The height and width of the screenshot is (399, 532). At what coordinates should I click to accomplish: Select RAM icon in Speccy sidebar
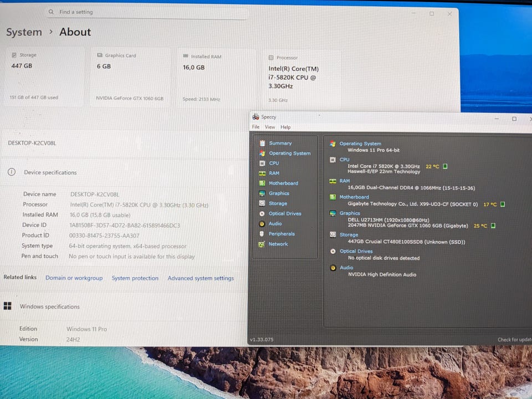tap(262, 173)
